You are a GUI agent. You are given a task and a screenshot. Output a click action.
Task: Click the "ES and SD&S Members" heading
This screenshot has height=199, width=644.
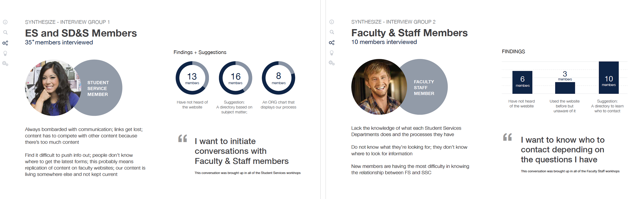(81, 33)
